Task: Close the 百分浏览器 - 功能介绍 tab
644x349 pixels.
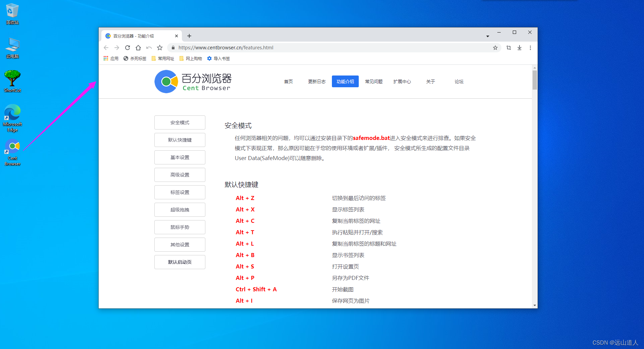Action: tap(177, 36)
